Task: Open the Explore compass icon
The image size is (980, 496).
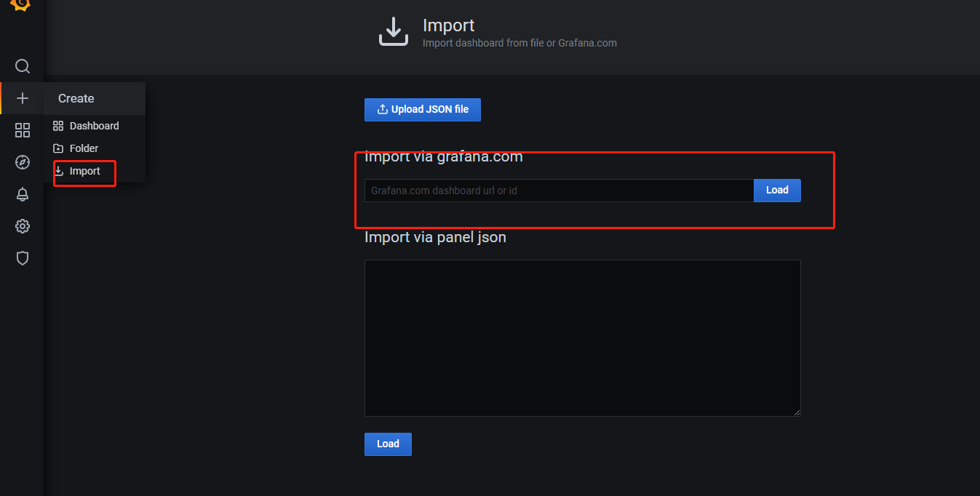Action: pos(23,162)
